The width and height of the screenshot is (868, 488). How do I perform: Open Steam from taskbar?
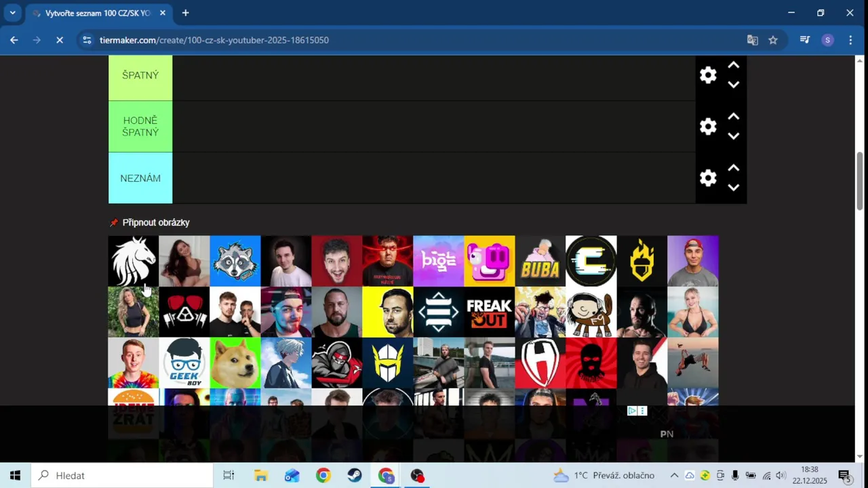[355, 475]
